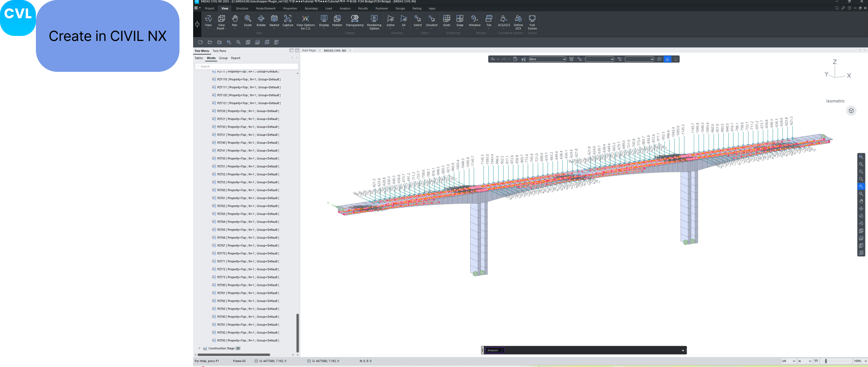The image size is (868, 367).
Task: Open the View Point tool
Action: pos(221,22)
